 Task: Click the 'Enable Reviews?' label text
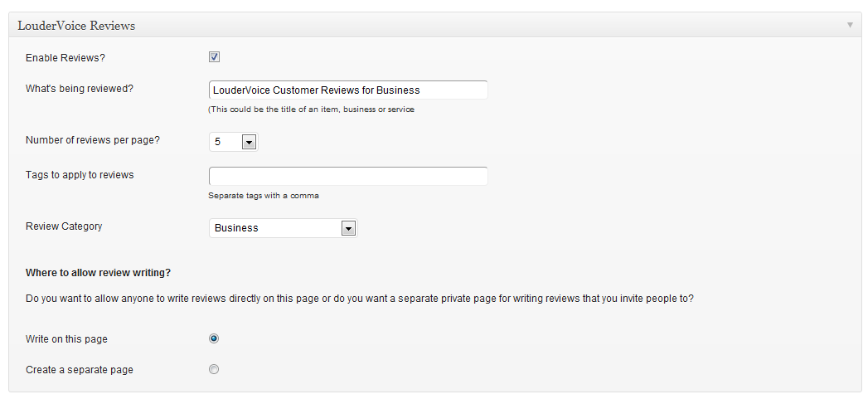(x=65, y=57)
